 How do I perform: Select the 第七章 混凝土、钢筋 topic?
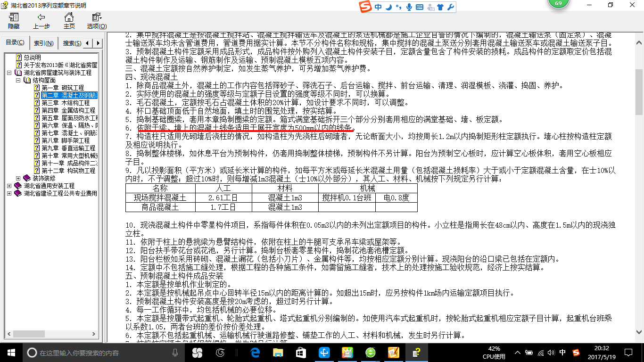click(69, 133)
